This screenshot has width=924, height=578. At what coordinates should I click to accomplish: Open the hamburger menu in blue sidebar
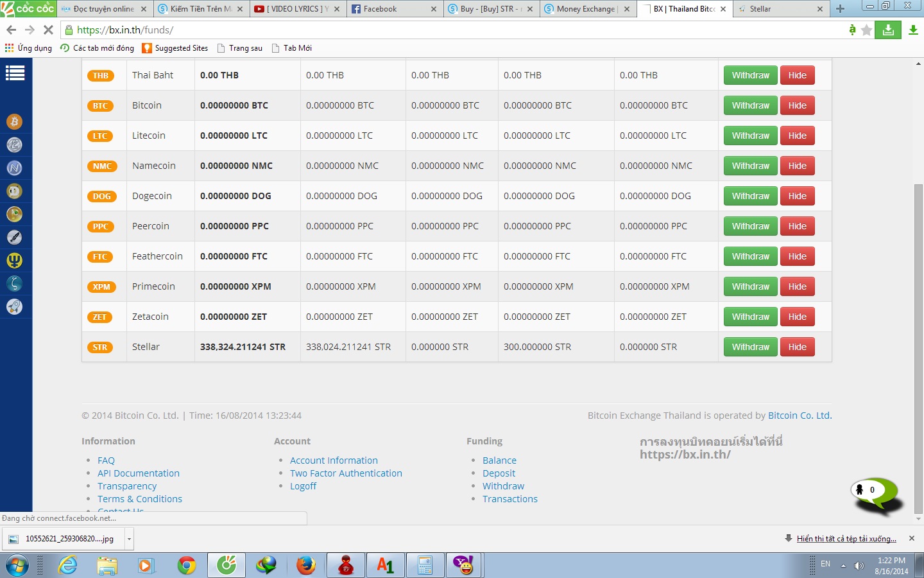pos(15,73)
